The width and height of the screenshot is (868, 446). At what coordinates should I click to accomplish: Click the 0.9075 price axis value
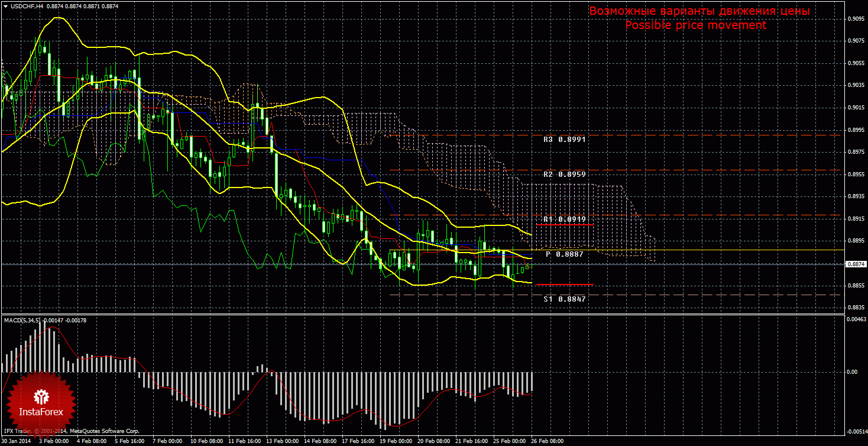pos(855,41)
